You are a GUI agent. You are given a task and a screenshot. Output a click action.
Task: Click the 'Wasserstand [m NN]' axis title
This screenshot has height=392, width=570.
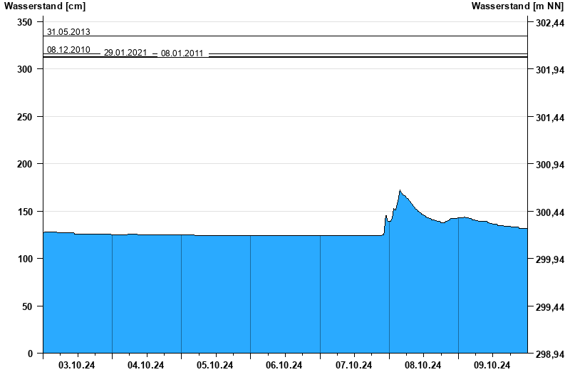click(x=518, y=6)
